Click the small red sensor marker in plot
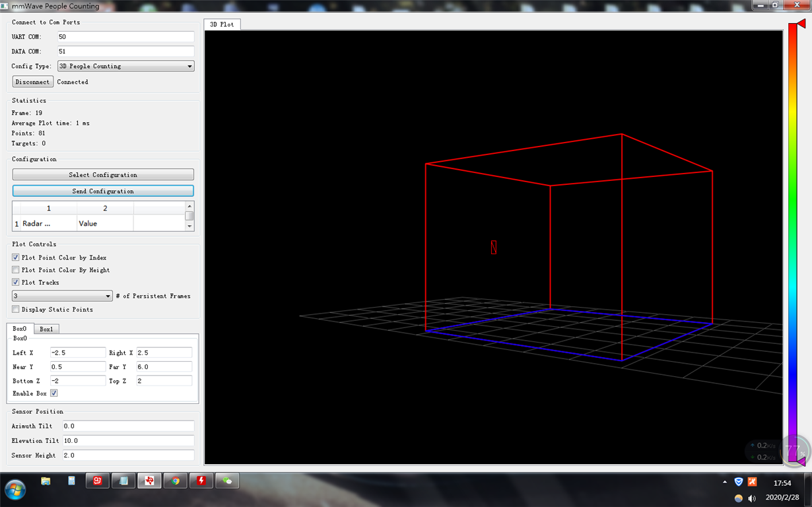This screenshot has height=507, width=812. [x=493, y=247]
